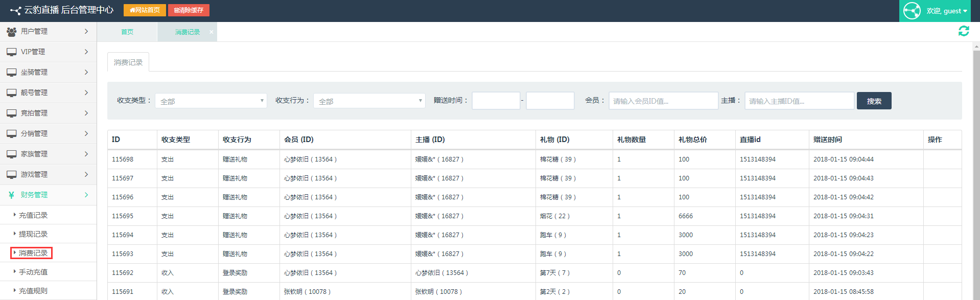Click the monitor icon next to 分销管理

tap(11, 134)
